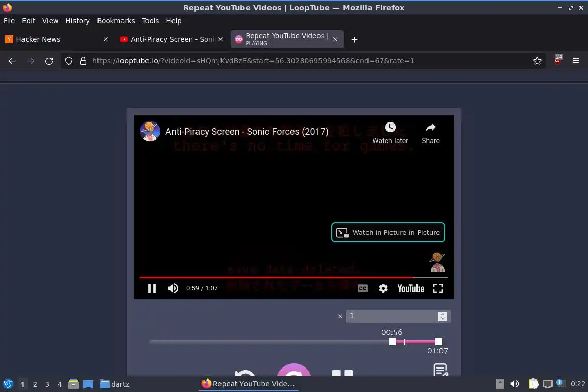Screen dimensions: 588x392
Task: Go back to the previous page
Action: 12,61
